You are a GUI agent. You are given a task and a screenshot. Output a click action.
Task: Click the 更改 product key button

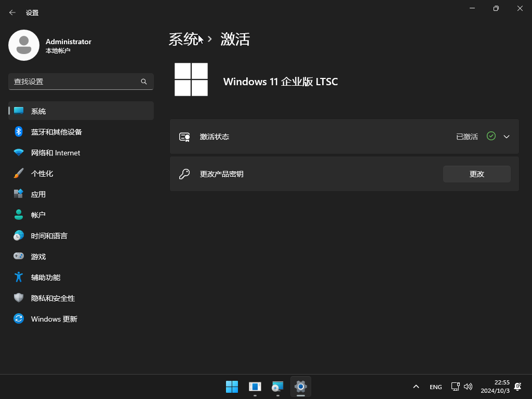coord(477,174)
